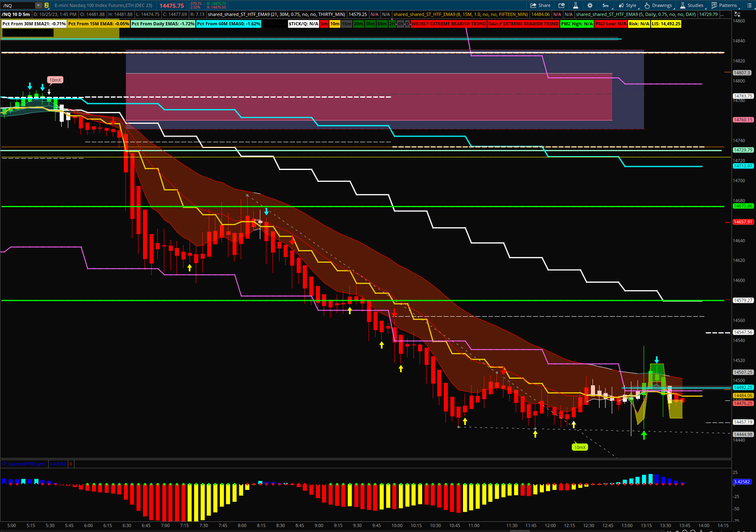The image size is (756, 532).
Task: Open the 5m timeframe selector
Action: [x=605, y=5]
